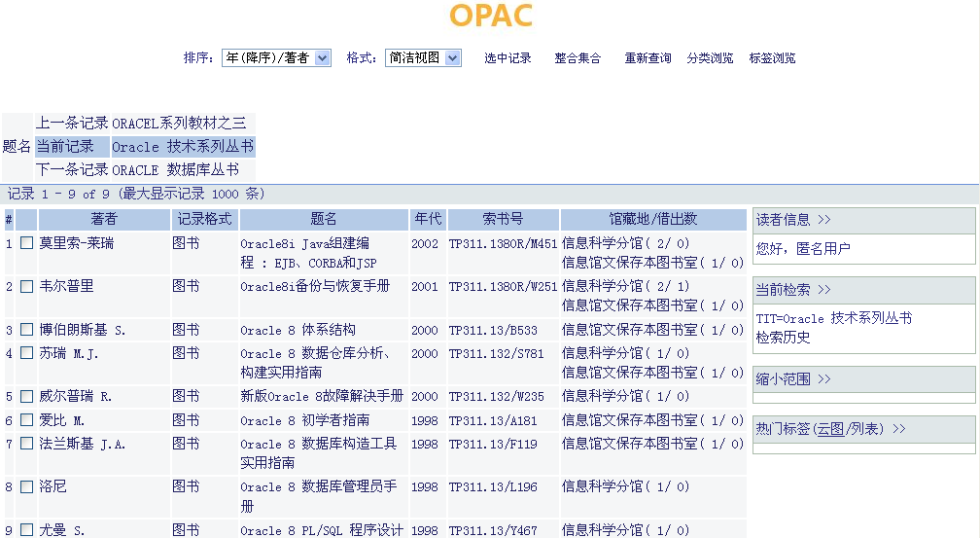Go to 重新查询 new search
The height and width of the screenshot is (538, 980).
[x=647, y=58]
